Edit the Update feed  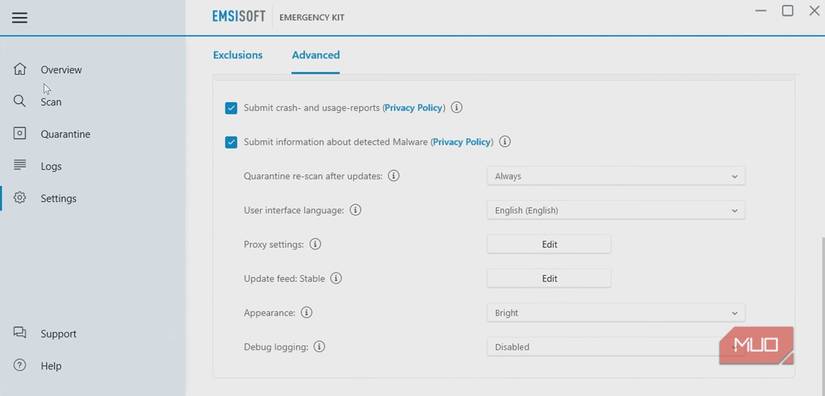click(549, 279)
